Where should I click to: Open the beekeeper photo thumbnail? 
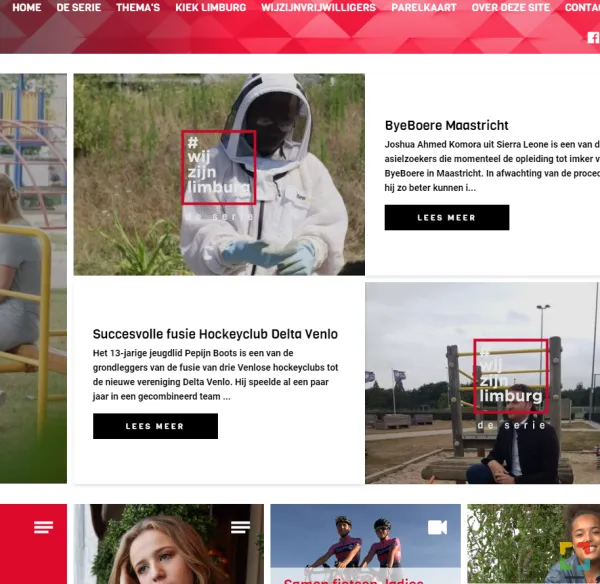(219, 175)
